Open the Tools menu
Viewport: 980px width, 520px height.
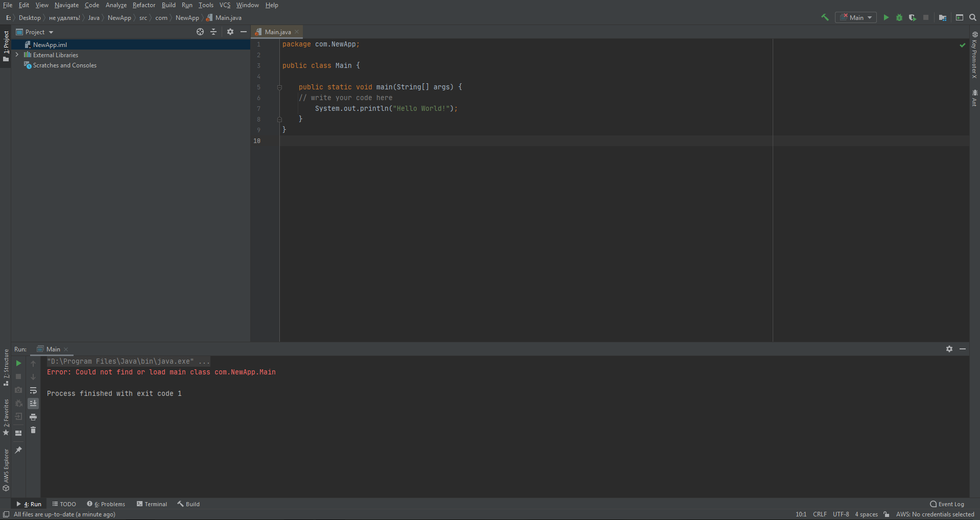point(206,5)
